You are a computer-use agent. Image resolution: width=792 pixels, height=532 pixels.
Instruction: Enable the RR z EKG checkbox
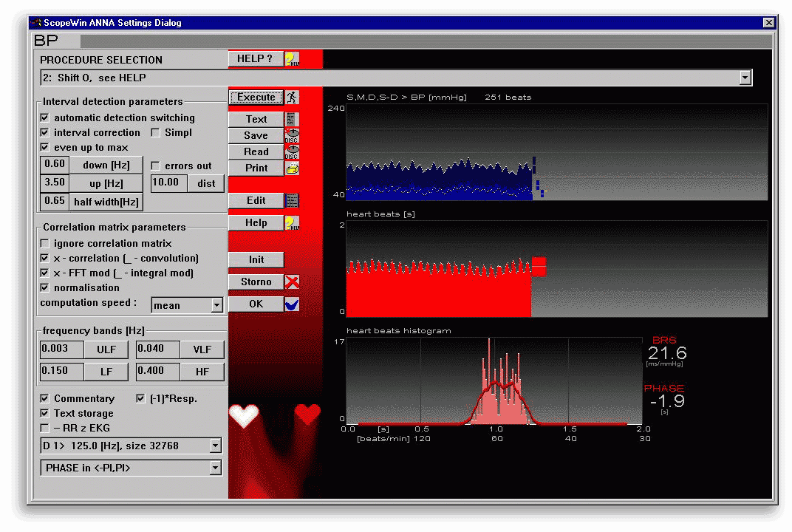[45, 428]
